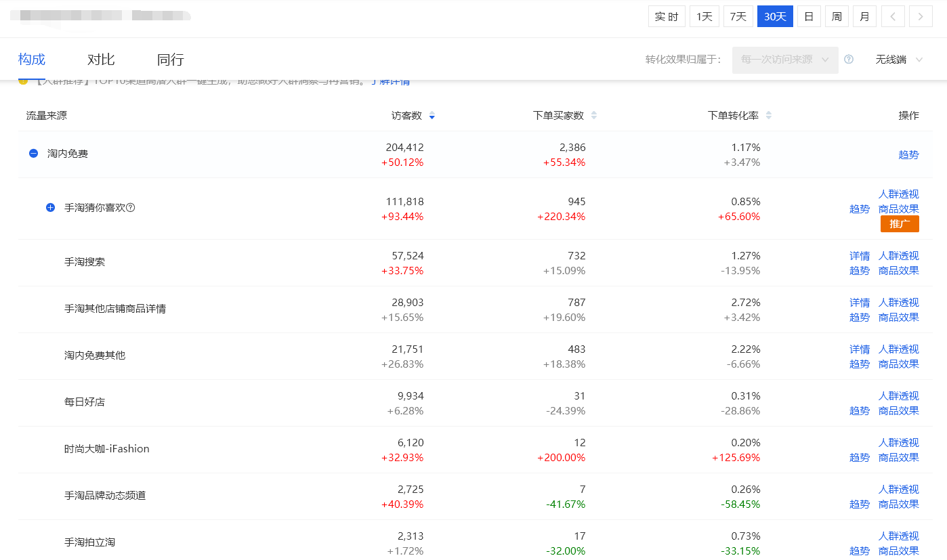Sort the table by 下单买家数 column
This screenshot has height=560, width=947.
point(593,115)
